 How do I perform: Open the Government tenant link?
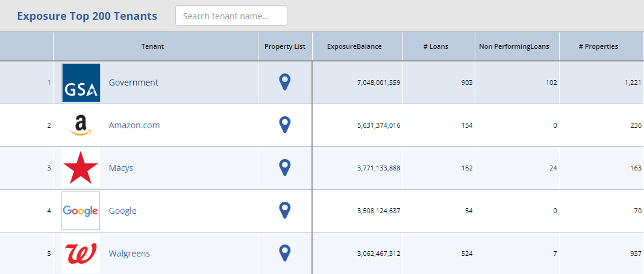tap(133, 83)
